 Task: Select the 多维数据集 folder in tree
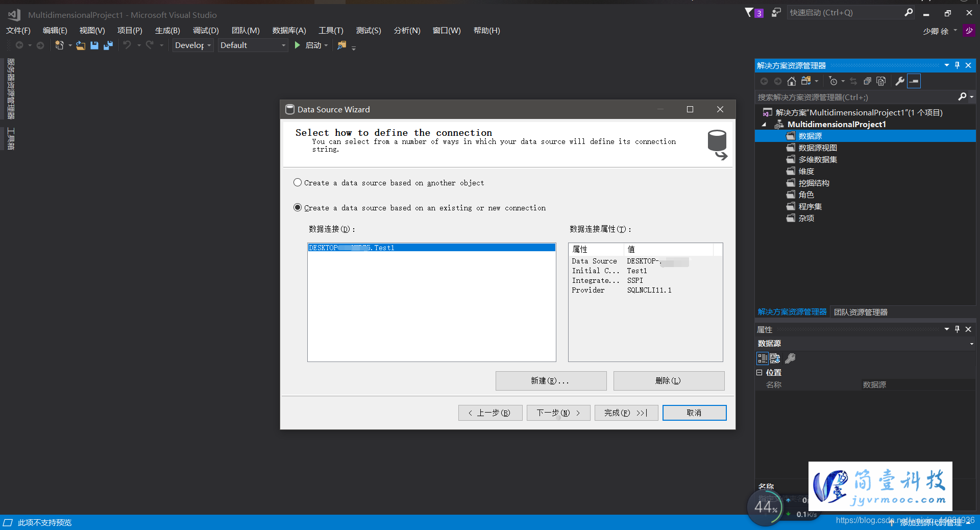(818, 160)
